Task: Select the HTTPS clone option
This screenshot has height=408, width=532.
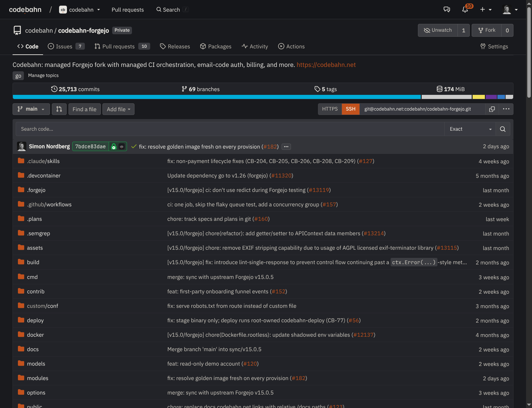Action: tap(330, 109)
